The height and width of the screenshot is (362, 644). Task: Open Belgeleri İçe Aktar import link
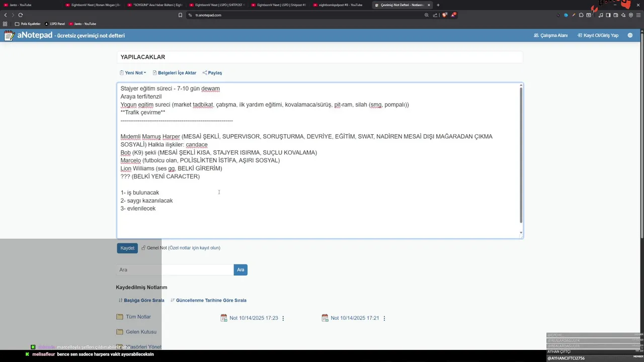pos(175,73)
